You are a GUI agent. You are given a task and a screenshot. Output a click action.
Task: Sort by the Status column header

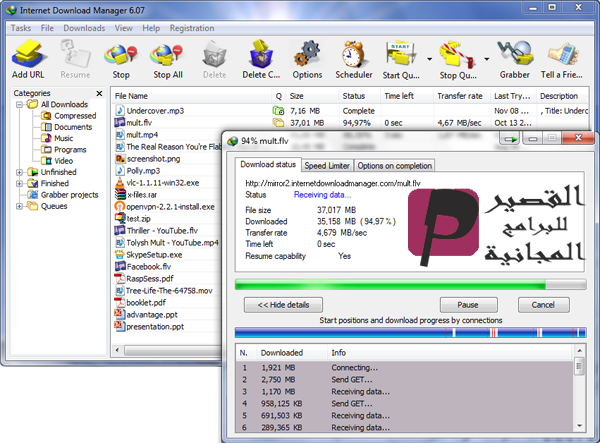359,96
